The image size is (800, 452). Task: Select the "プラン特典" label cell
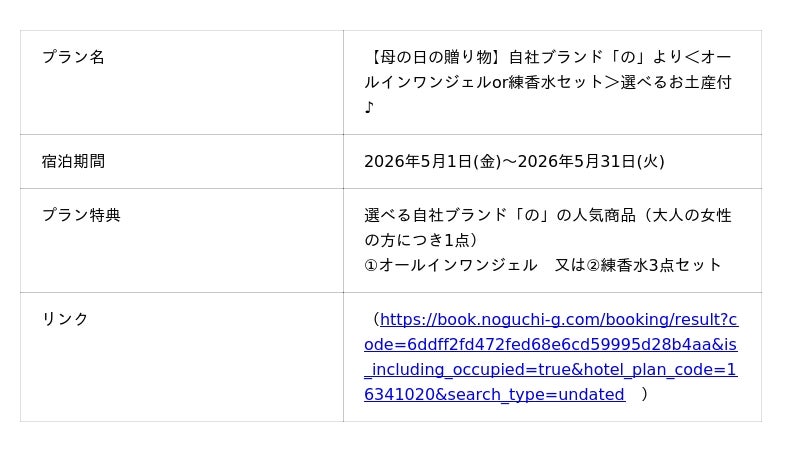coord(81,215)
